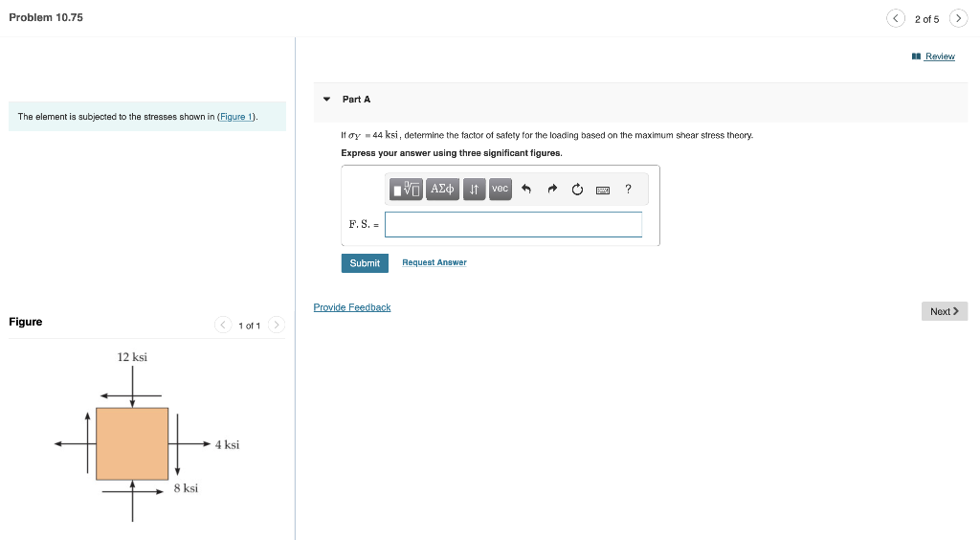Click the subscript/superscript arrows button
The image size is (980, 540).
pyautogui.click(x=474, y=189)
